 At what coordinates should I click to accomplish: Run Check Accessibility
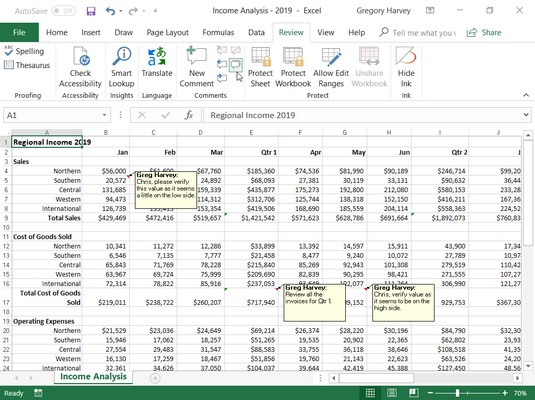81,67
